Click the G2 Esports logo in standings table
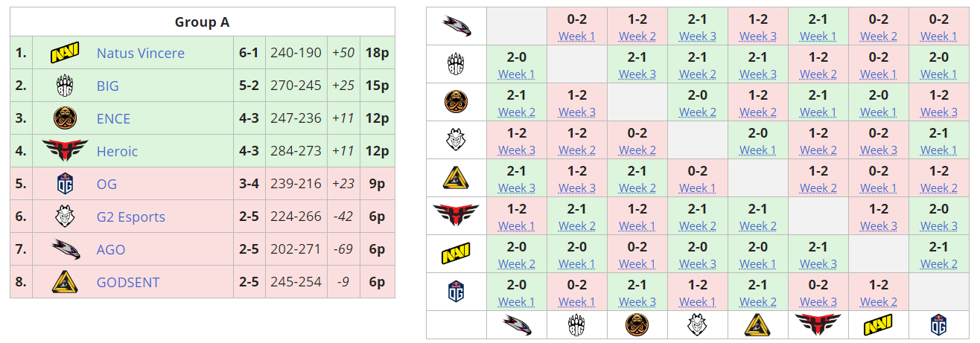 click(65, 217)
